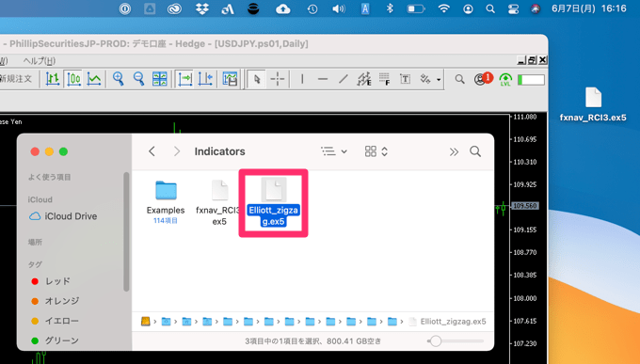The height and width of the screenshot is (364, 640).
Task: Select the Elliott_zigzag.ex5 file
Action: click(273, 203)
